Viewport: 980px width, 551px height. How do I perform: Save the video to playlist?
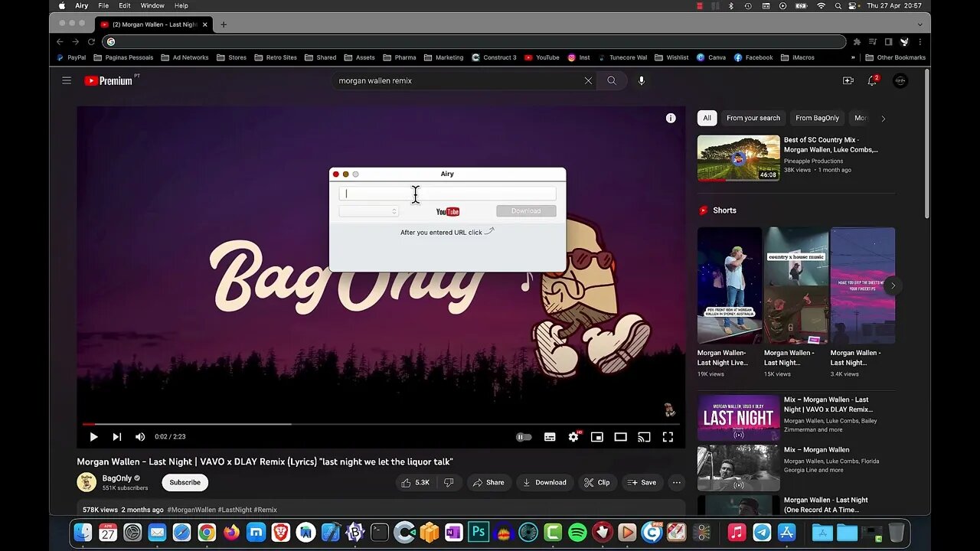pos(642,482)
